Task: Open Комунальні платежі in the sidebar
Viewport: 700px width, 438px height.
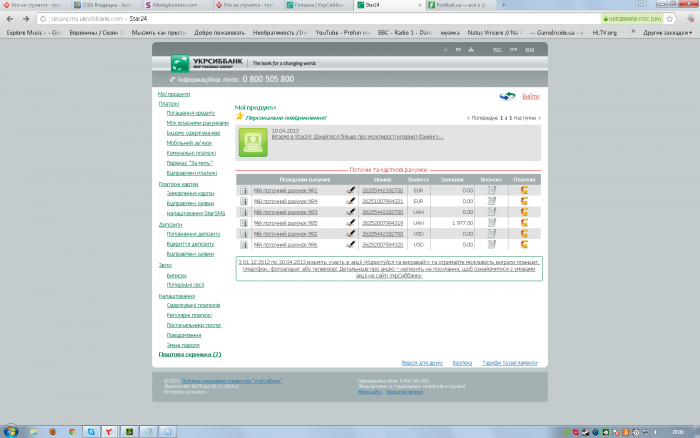Action: pos(191,153)
